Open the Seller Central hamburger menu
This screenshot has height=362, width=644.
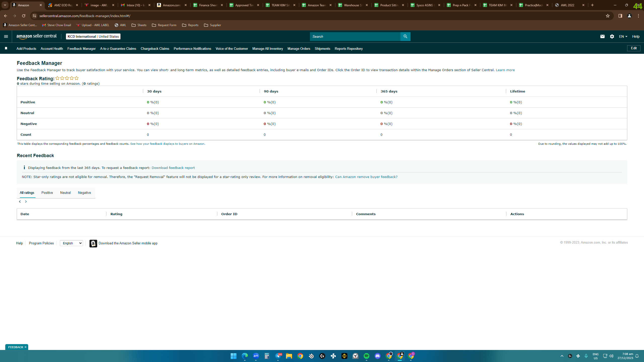point(6,36)
